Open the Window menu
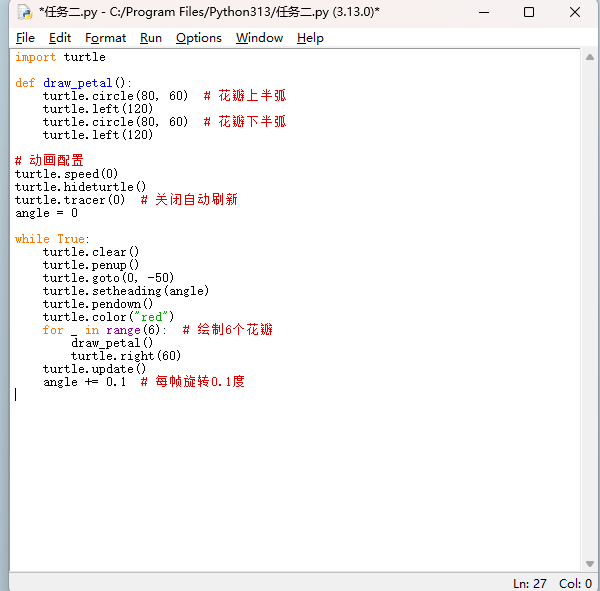 pyautogui.click(x=259, y=38)
